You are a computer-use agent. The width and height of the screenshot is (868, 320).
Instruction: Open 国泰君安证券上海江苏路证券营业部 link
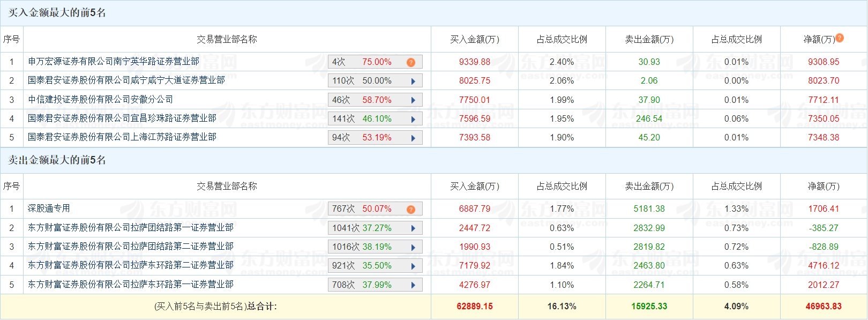(122, 137)
